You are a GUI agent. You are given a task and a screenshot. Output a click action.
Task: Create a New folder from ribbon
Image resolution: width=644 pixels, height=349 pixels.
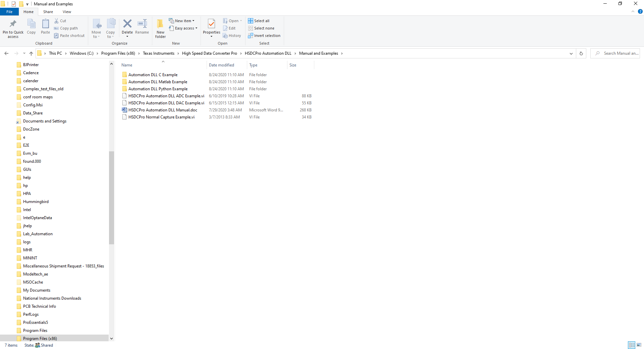(x=160, y=28)
